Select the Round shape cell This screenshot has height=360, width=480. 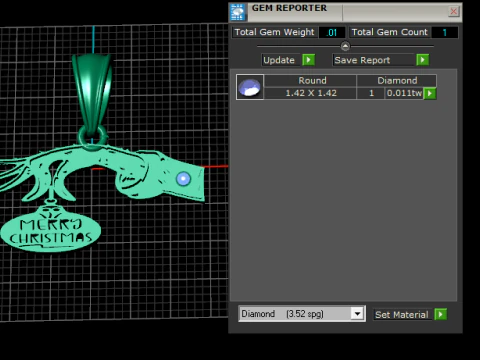[x=310, y=81]
